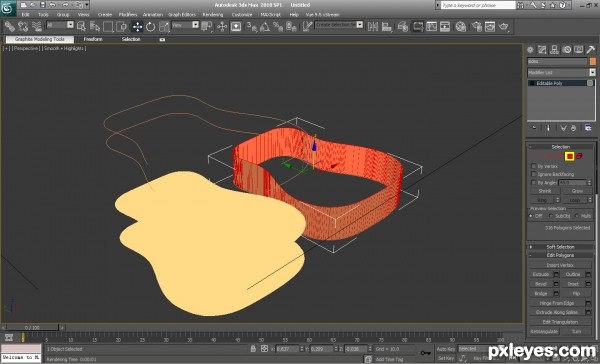Screen dimensions: 600x364
Task: Select the Select and Rotate tool
Action: coord(150,26)
